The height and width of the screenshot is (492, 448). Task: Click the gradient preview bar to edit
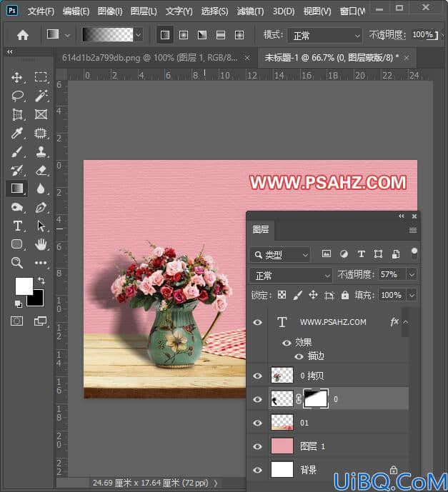pos(108,34)
